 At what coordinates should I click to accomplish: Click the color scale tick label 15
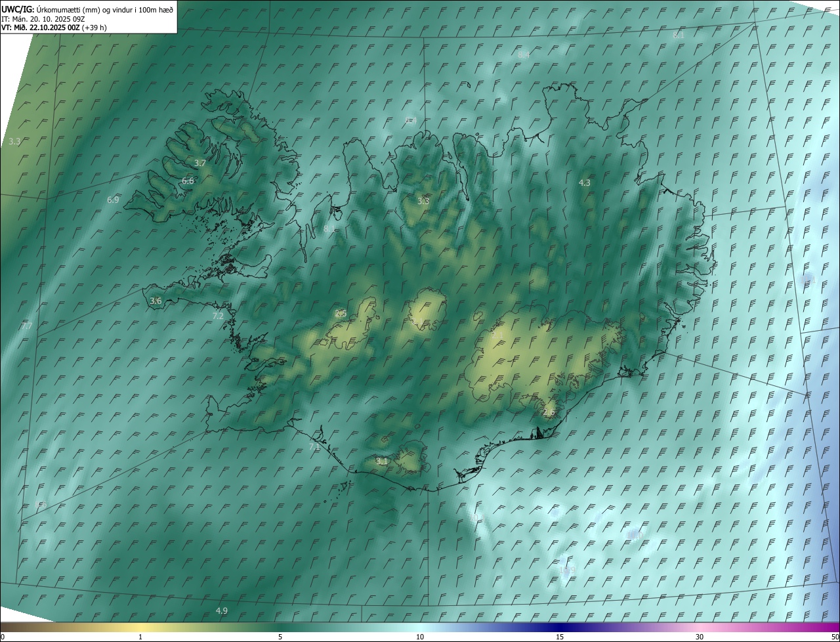click(560, 637)
